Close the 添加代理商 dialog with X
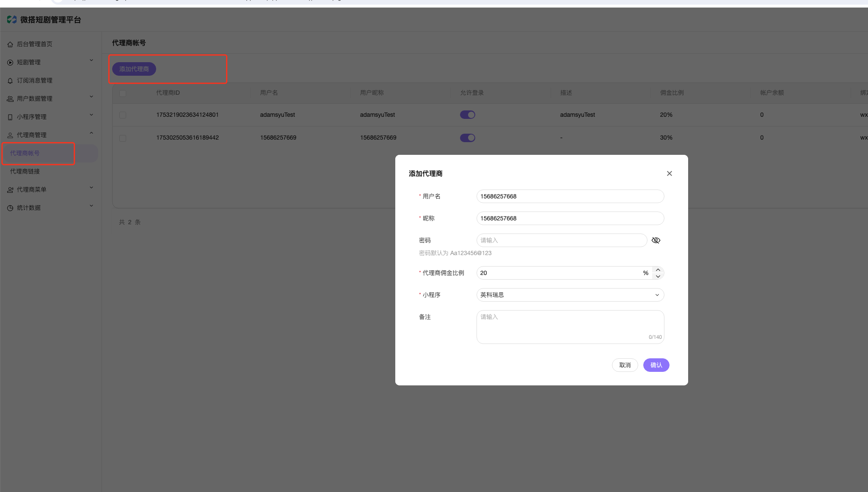The height and width of the screenshot is (492, 868). [670, 173]
